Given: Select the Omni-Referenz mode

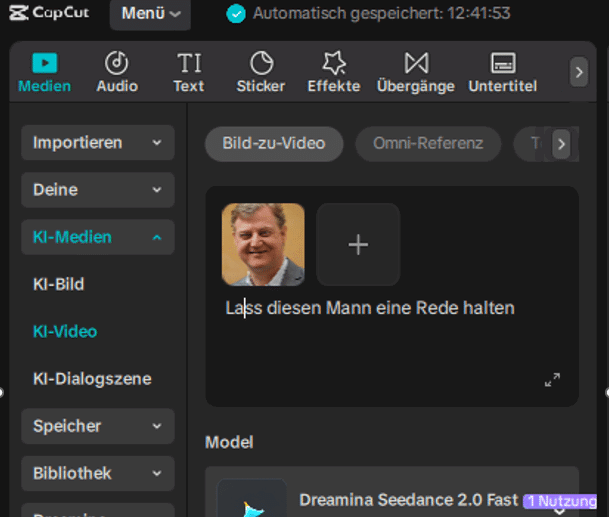Looking at the screenshot, I should click(428, 144).
